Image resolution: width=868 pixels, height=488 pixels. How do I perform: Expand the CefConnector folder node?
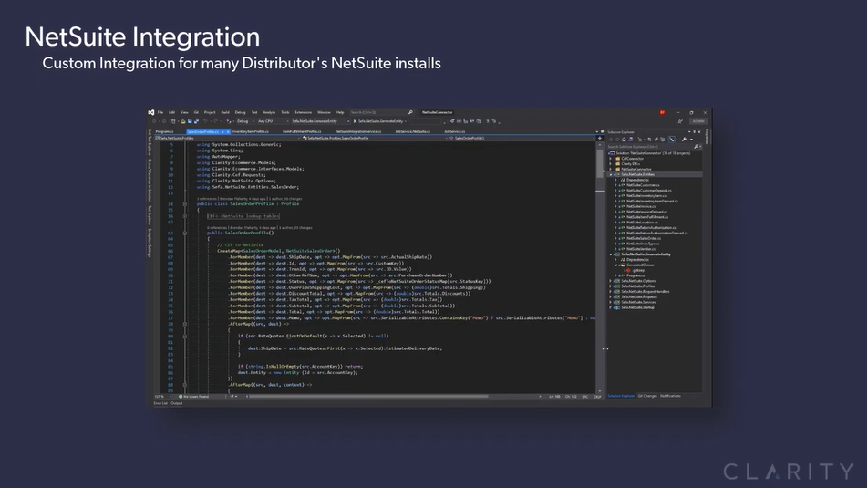pyautogui.click(x=611, y=159)
